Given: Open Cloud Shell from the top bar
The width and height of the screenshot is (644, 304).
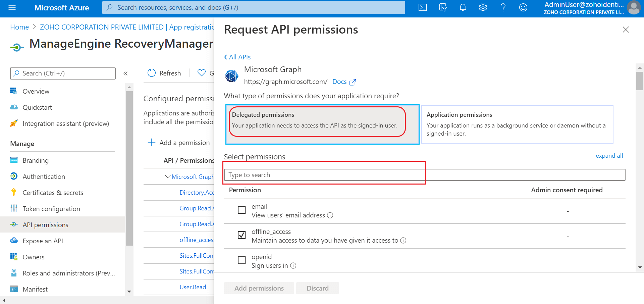Looking at the screenshot, I should [x=423, y=7].
